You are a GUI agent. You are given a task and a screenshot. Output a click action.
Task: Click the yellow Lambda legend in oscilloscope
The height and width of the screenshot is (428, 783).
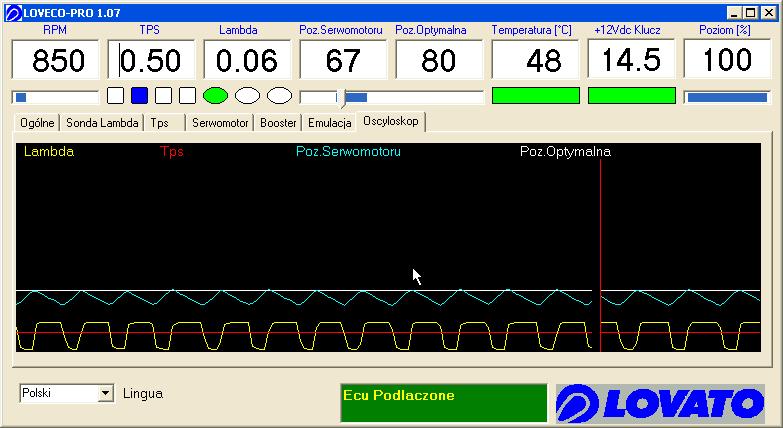coord(49,151)
